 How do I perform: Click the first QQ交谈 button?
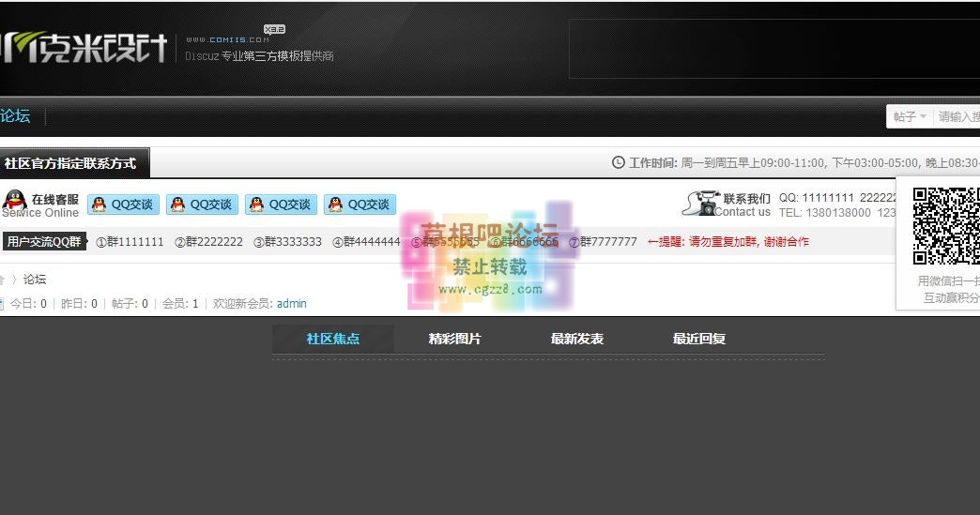click(124, 204)
